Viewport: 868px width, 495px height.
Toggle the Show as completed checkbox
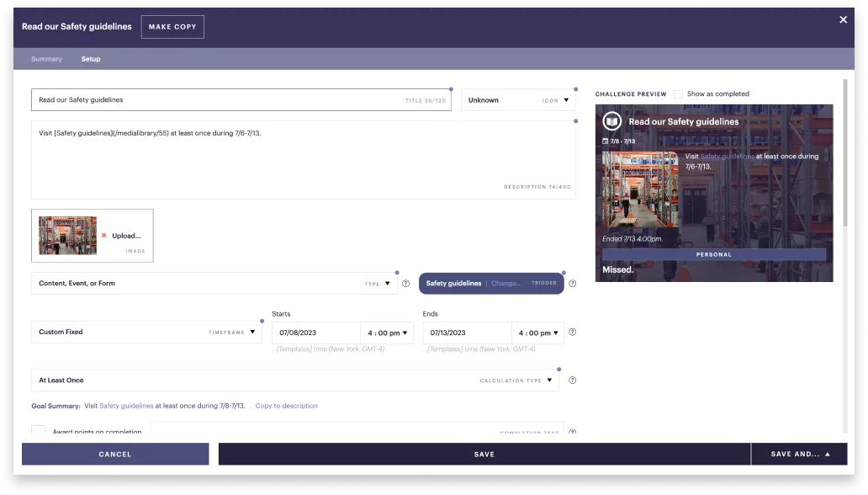point(678,94)
